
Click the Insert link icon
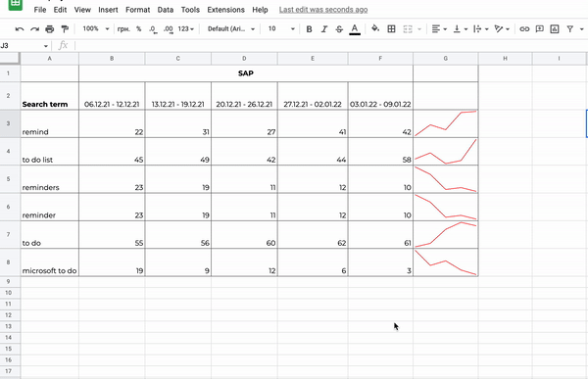pos(524,28)
